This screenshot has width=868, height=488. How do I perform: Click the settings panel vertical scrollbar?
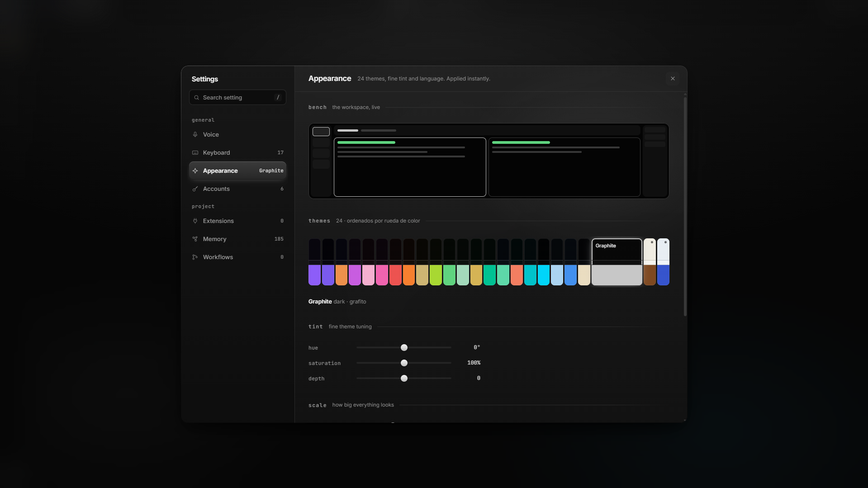click(x=685, y=206)
